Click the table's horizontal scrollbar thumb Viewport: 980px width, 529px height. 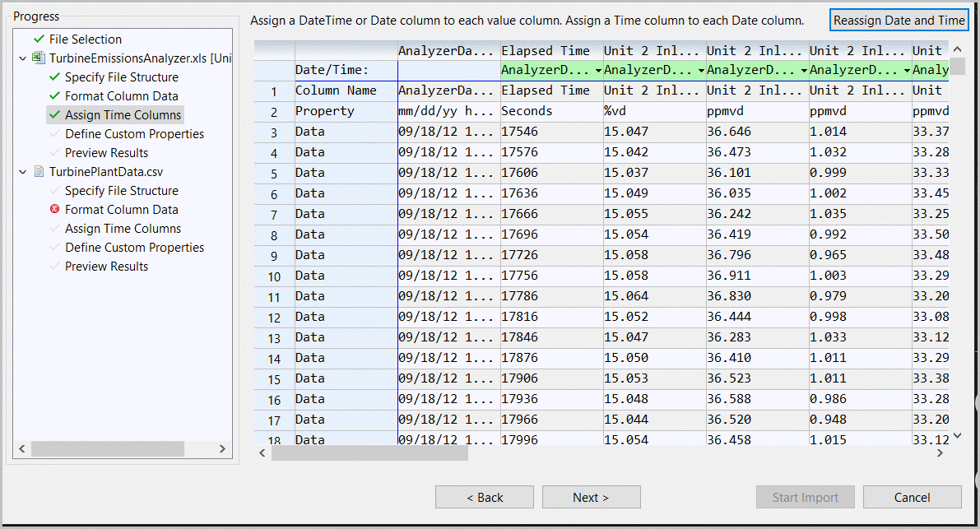point(369,453)
